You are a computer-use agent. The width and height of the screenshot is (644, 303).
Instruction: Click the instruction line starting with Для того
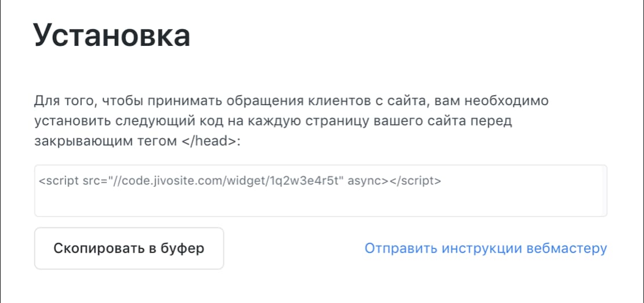click(291, 101)
